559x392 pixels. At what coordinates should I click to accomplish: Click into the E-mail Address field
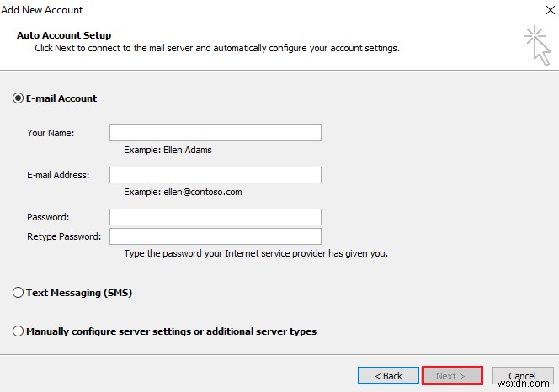(215, 175)
